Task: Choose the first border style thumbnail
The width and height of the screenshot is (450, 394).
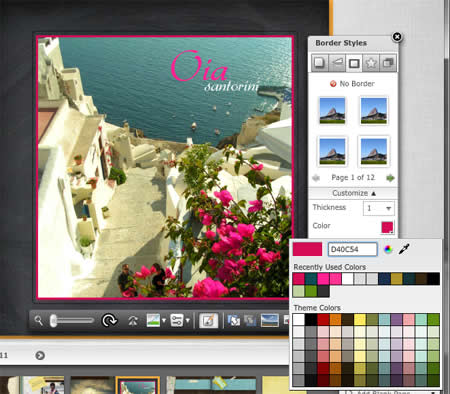Action: (332, 110)
